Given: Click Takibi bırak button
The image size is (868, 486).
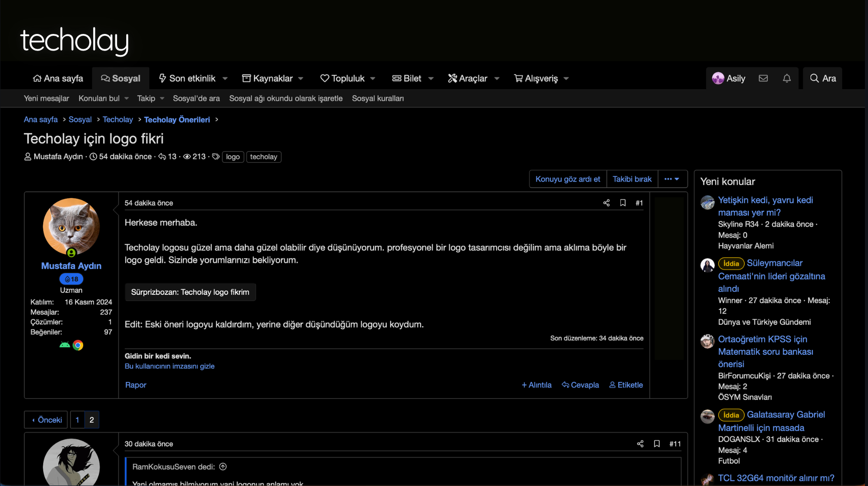Looking at the screenshot, I should click(x=632, y=179).
